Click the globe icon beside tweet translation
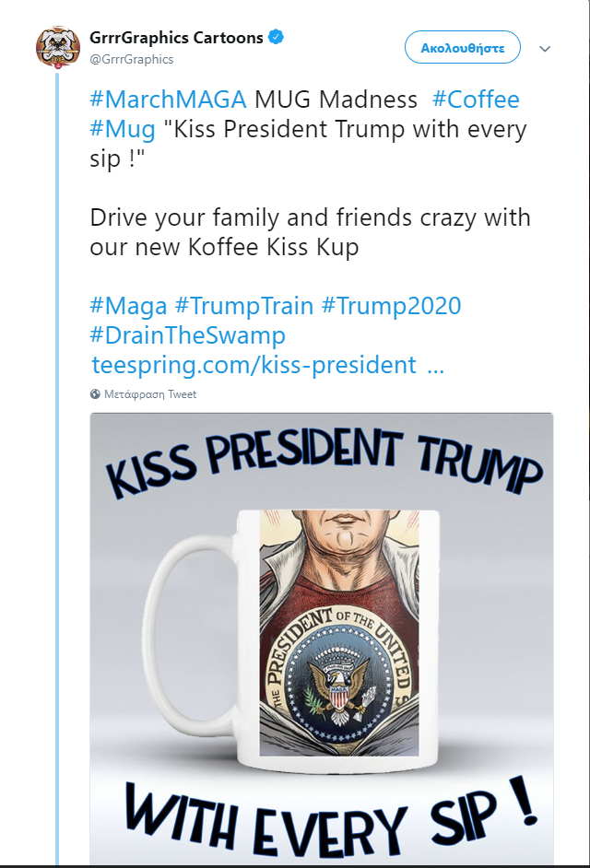The image size is (590, 868). coord(95,394)
